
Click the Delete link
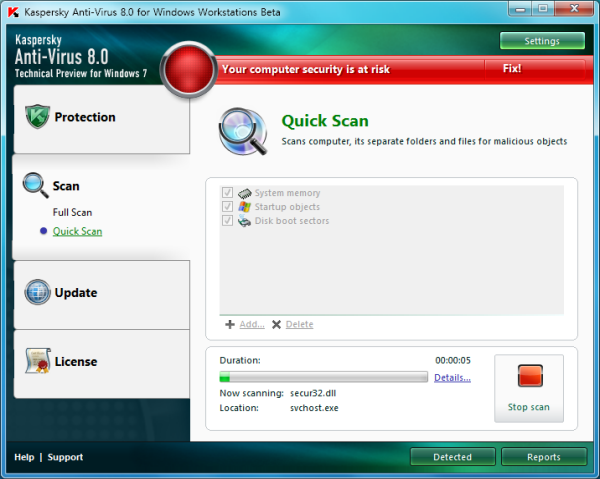299,324
